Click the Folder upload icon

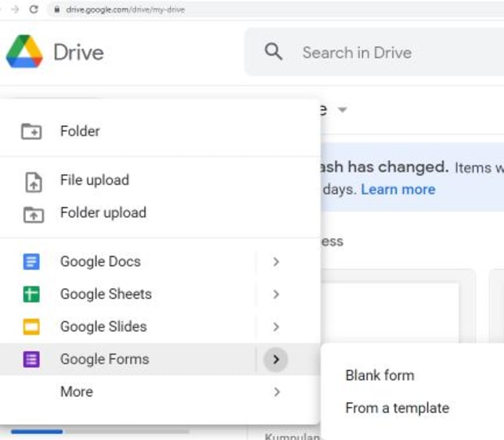coord(33,215)
